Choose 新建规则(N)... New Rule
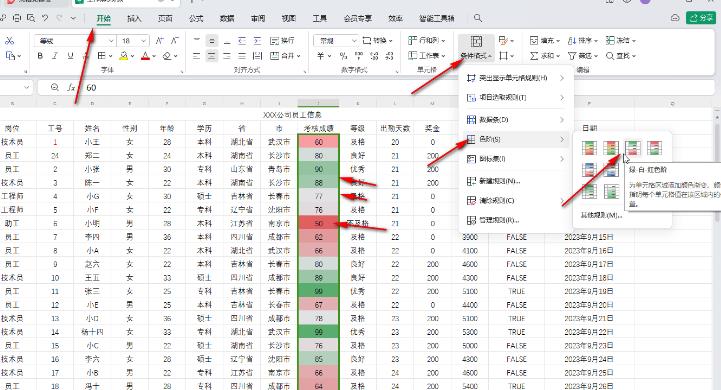Image resolution: width=721 pixels, height=390 pixels. coord(516,181)
